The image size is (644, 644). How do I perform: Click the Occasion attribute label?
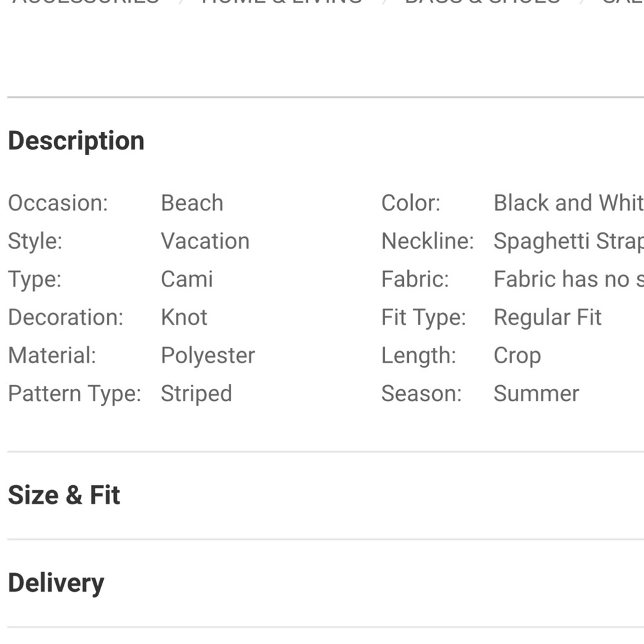(x=58, y=203)
